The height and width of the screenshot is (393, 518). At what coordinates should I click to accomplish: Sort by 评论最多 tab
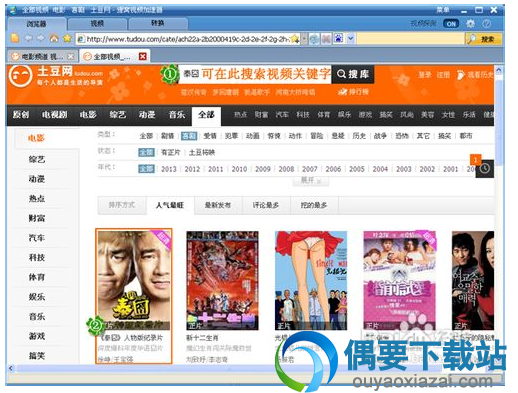(266, 205)
